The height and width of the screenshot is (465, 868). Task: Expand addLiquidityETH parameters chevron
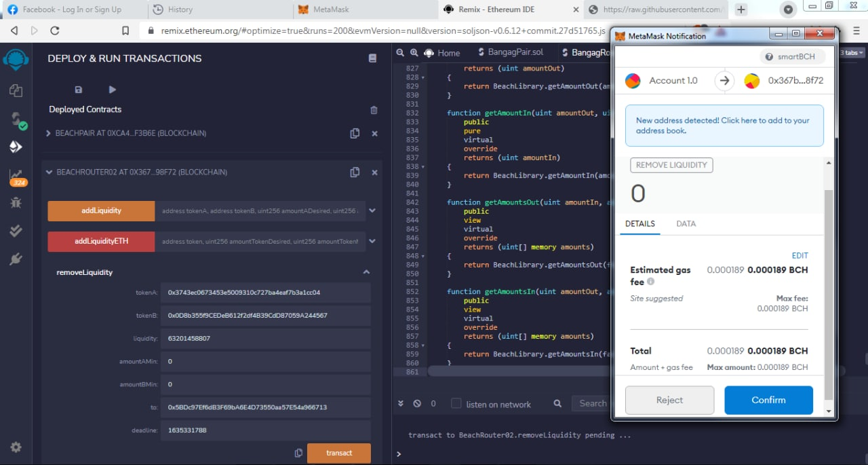point(372,241)
